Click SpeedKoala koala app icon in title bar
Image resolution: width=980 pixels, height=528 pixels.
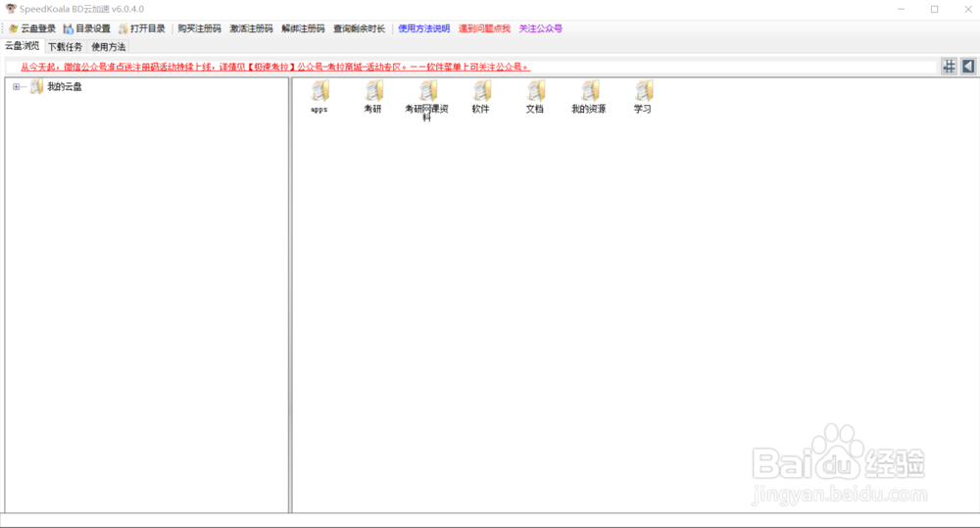click(x=11, y=9)
